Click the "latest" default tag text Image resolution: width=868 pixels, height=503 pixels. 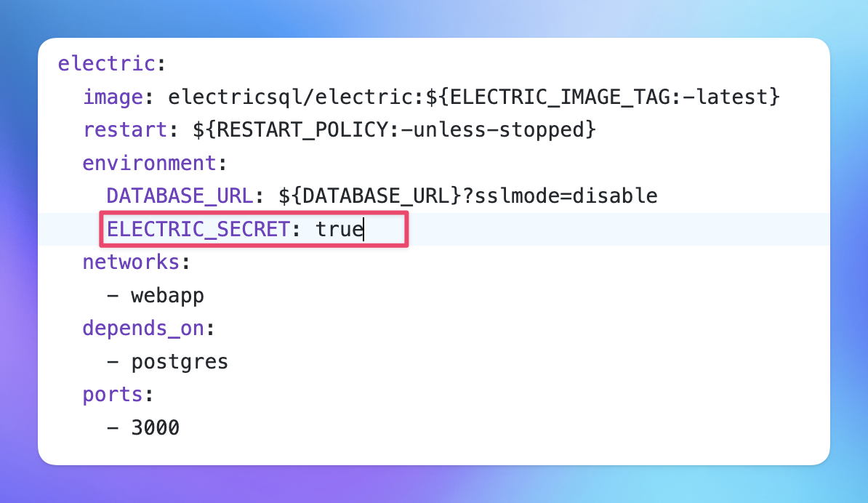(x=733, y=97)
